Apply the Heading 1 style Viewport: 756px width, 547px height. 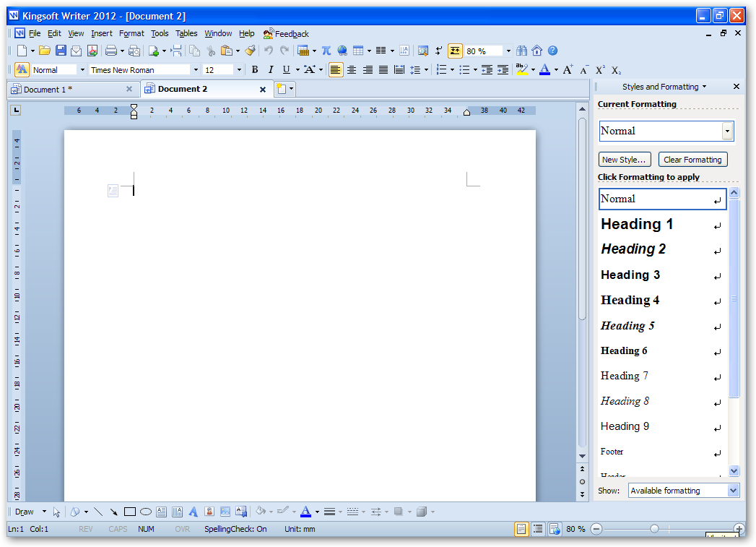tap(662, 224)
